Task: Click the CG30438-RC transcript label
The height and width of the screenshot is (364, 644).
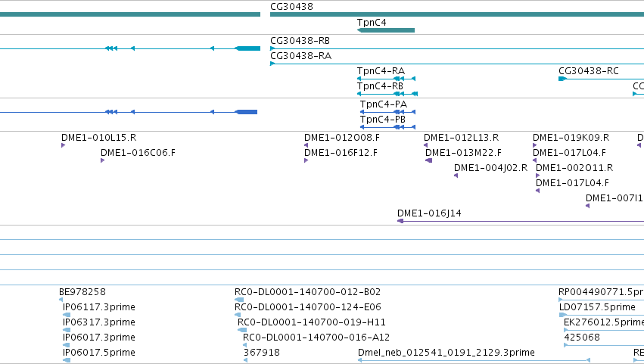Action: (588, 71)
